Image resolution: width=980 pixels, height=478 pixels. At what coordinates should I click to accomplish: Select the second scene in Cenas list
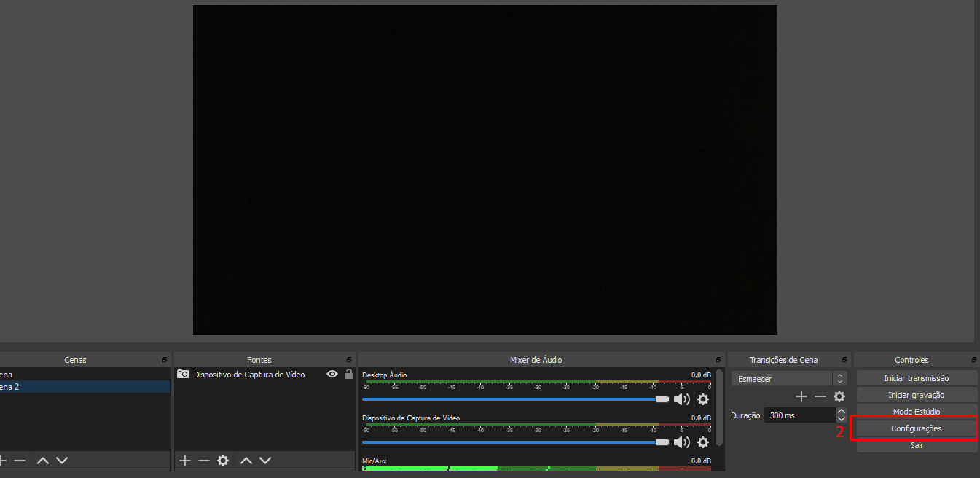[x=85, y=387]
